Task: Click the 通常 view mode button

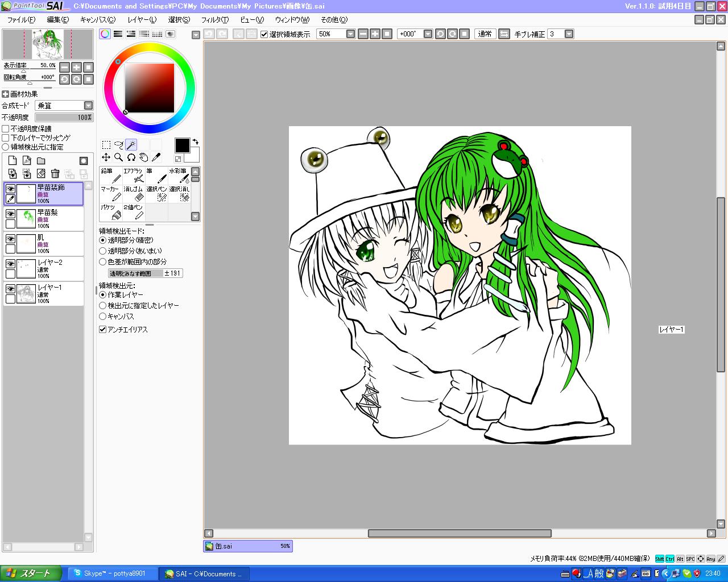Action: click(485, 34)
